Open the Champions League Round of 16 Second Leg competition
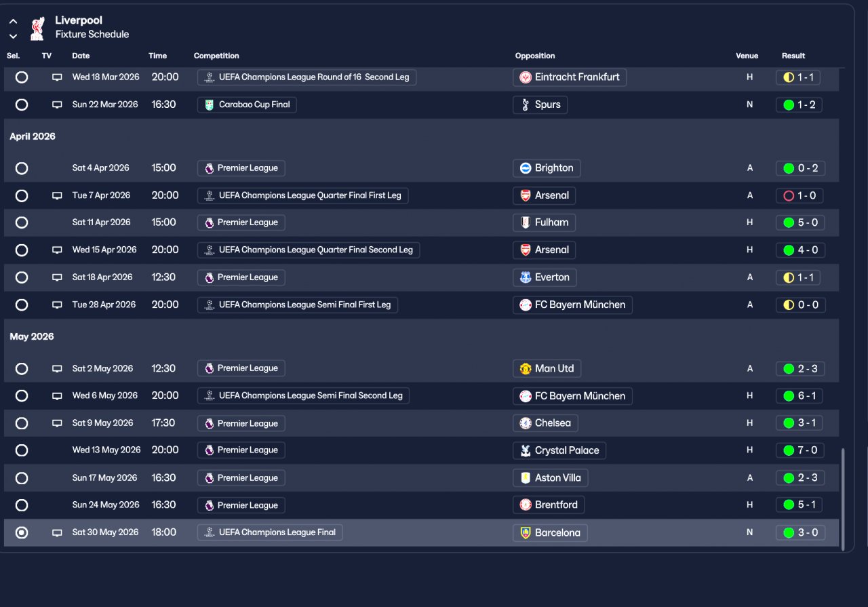 (307, 77)
